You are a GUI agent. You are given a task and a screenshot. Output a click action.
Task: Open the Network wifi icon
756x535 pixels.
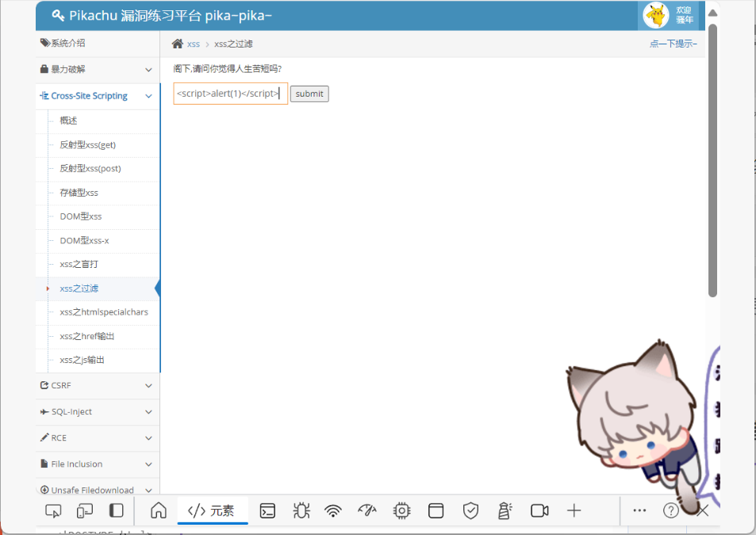(x=333, y=510)
